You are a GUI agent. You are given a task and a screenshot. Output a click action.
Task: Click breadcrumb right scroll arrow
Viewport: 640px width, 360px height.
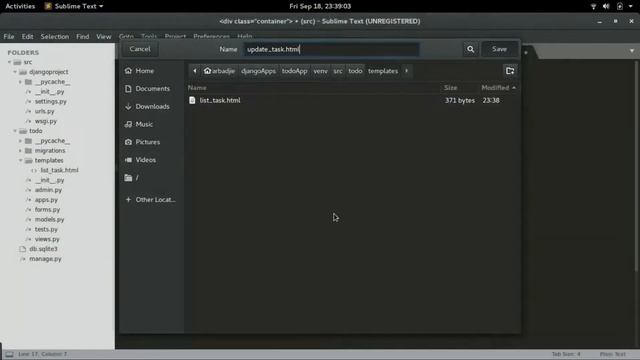(407, 71)
